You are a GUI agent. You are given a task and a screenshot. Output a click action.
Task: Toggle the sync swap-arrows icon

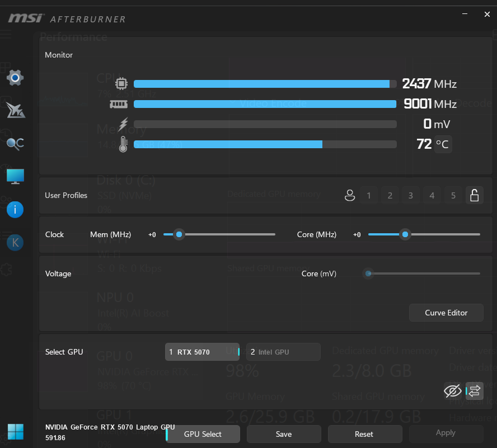(x=474, y=391)
